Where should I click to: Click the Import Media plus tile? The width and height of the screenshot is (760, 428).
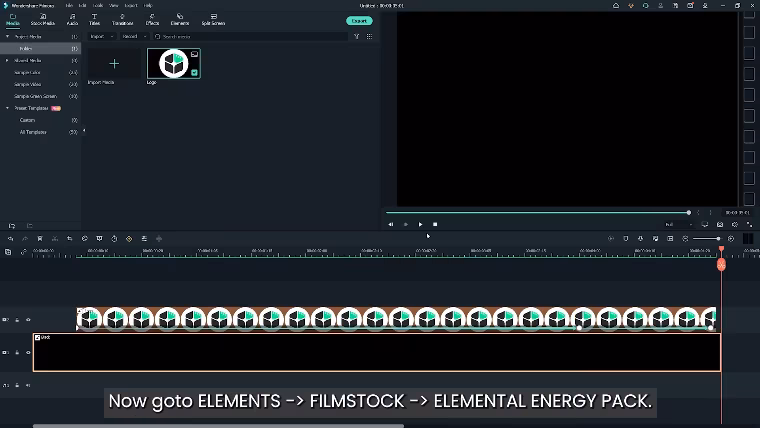[114, 63]
